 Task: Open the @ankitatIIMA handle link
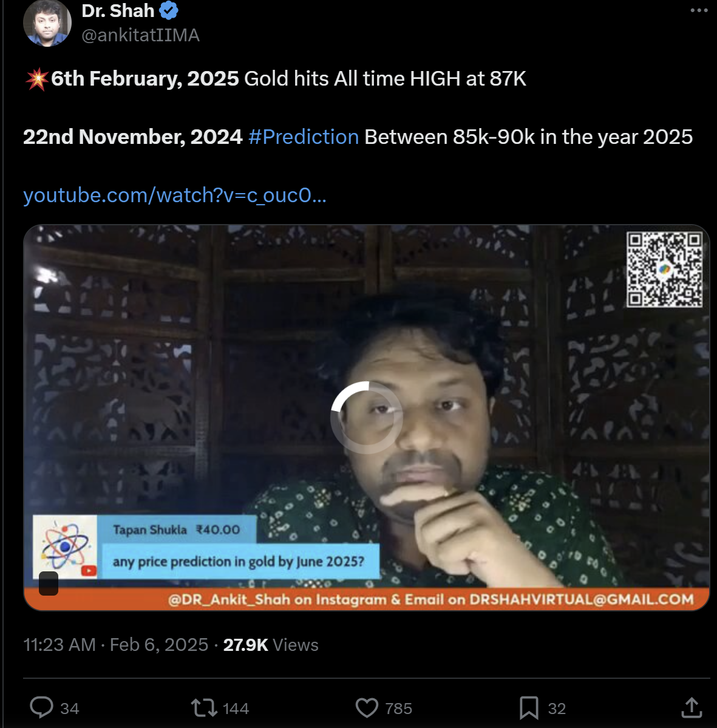pyautogui.click(x=140, y=35)
